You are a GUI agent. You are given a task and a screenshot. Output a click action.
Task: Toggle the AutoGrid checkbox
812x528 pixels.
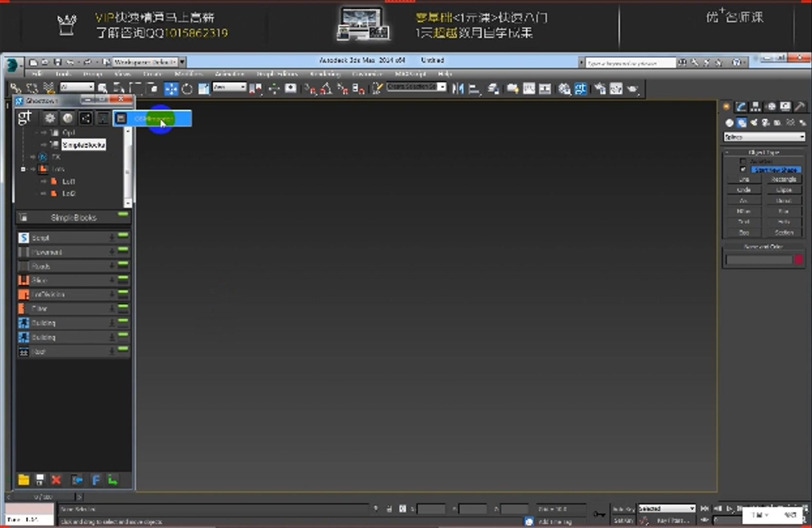tap(743, 161)
